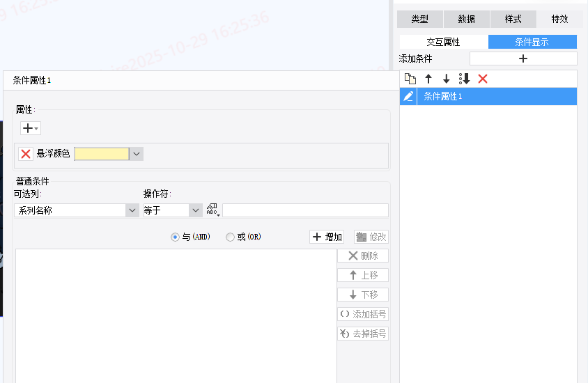Click the condition value input field
Screen dimensions: 588x383
pos(305,210)
